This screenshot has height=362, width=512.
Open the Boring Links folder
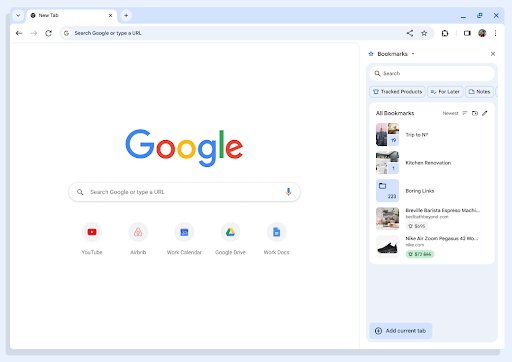(432, 191)
